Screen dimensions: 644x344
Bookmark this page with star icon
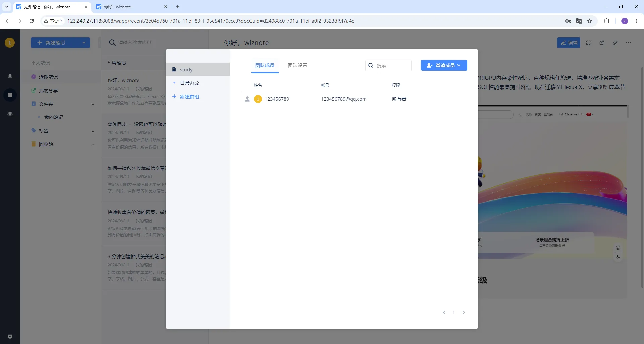(x=590, y=21)
